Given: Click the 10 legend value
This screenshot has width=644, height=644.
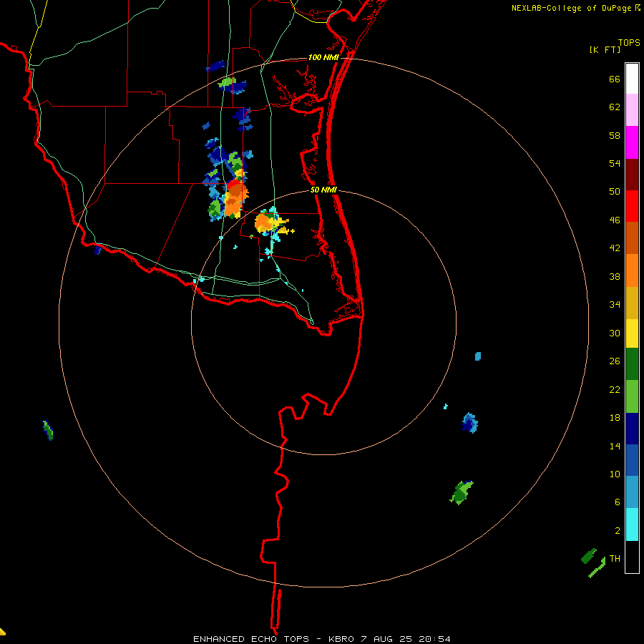Looking at the screenshot, I should 615,474.
